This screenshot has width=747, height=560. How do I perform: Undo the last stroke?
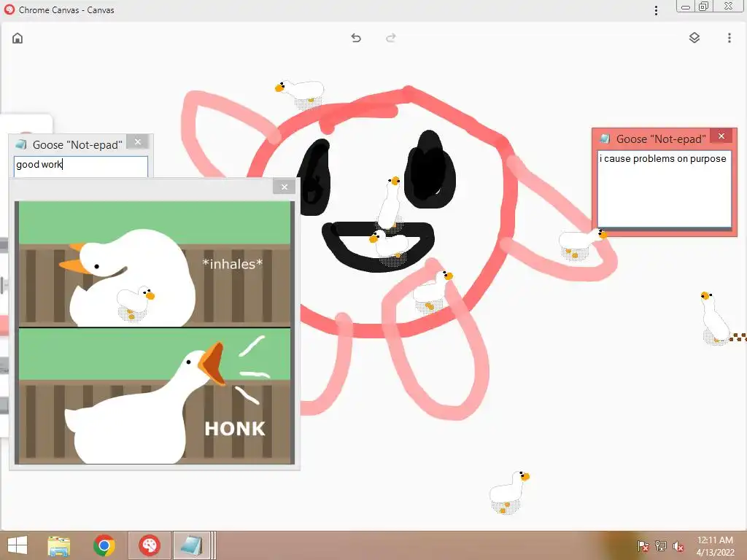356,38
